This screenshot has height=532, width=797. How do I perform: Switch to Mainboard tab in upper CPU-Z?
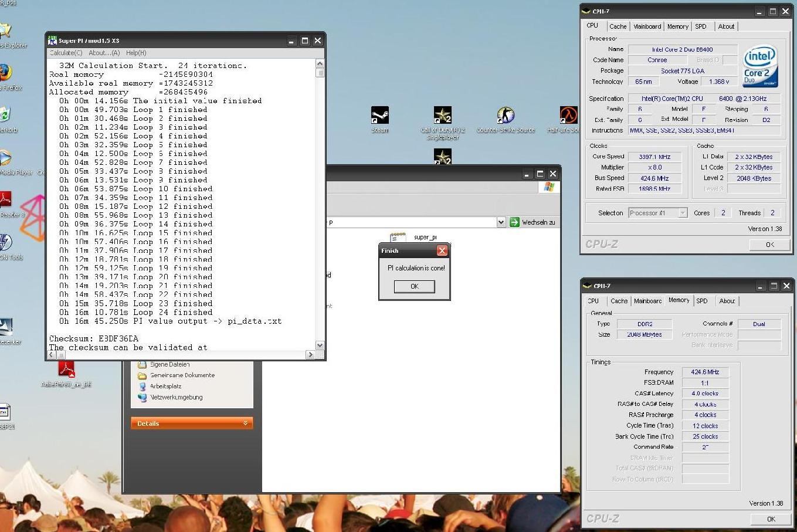(647, 26)
